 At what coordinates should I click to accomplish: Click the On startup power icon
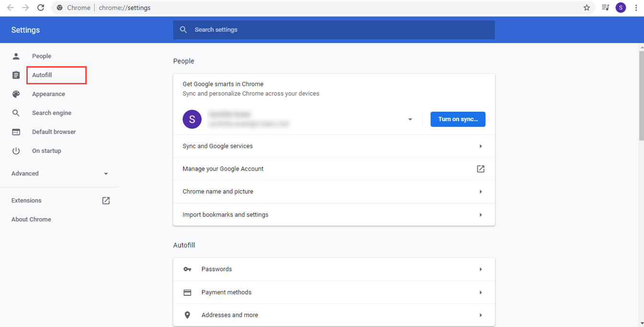pyautogui.click(x=16, y=151)
